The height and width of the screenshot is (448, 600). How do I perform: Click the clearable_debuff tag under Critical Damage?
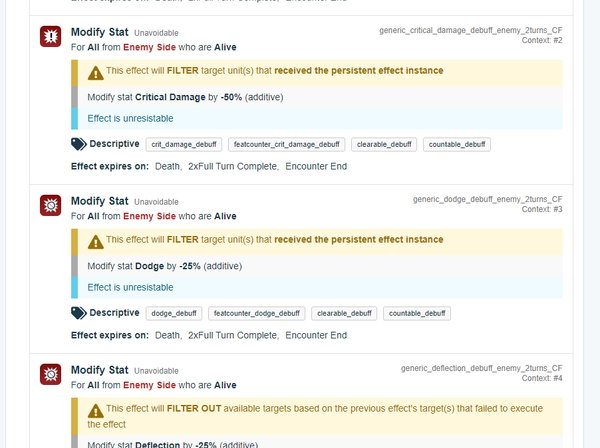pyautogui.click(x=386, y=145)
